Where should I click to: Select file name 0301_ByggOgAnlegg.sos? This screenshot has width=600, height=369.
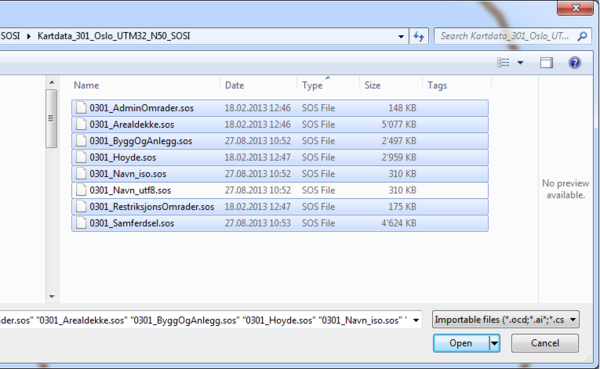coord(141,141)
